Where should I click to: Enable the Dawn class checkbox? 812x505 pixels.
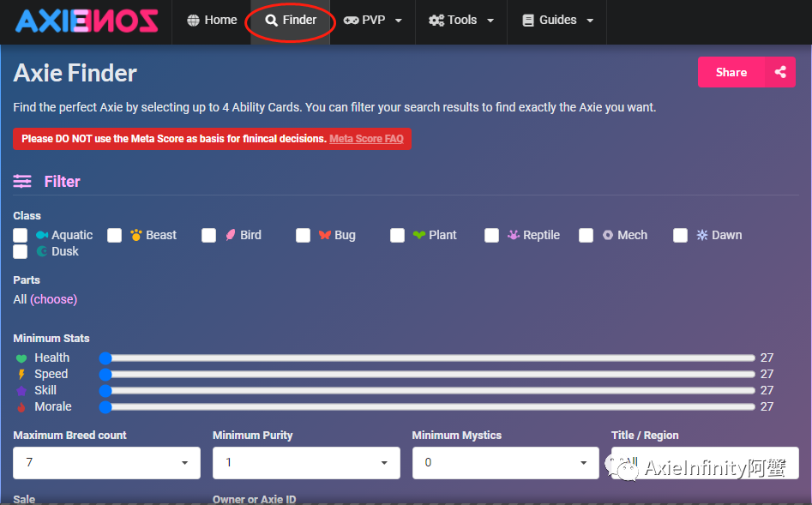point(680,235)
